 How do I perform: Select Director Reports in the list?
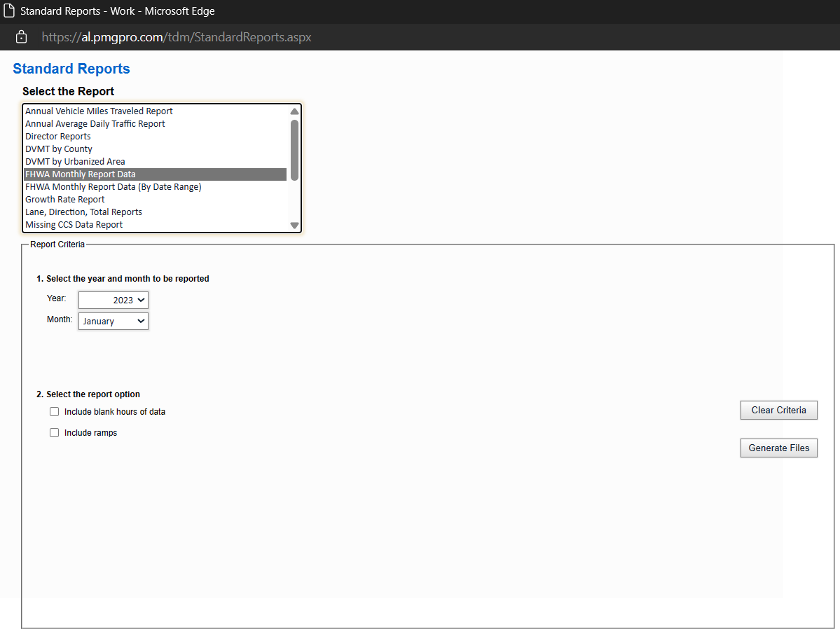tap(155, 137)
